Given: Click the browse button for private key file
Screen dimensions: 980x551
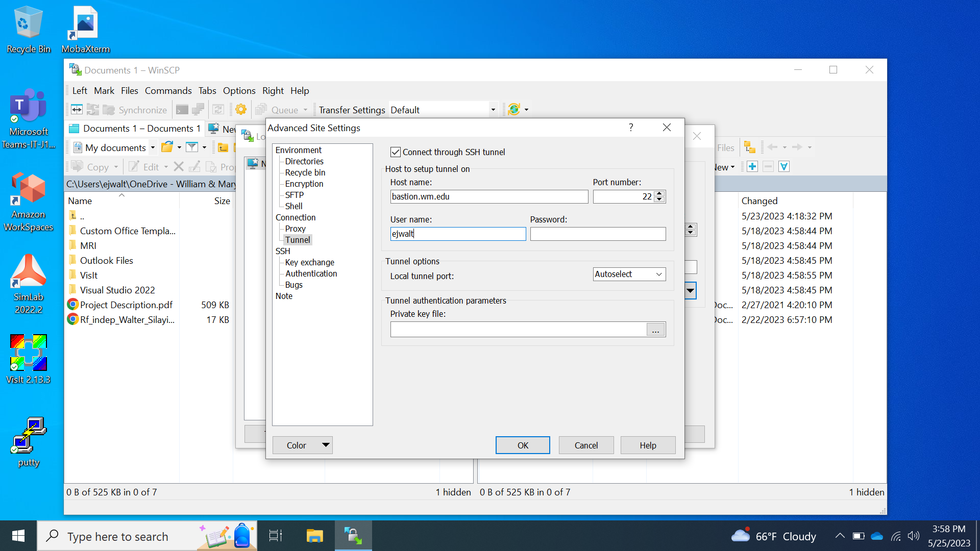Looking at the screenshot, I should 655,330.
